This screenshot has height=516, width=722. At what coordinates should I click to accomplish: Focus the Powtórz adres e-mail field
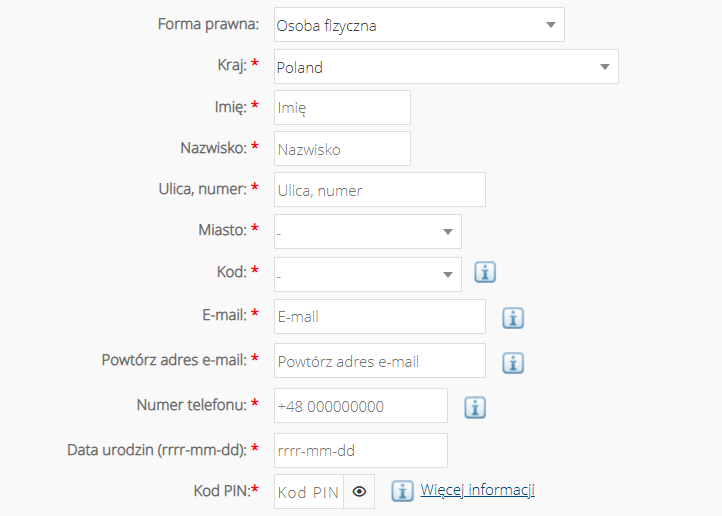point(380,360)
